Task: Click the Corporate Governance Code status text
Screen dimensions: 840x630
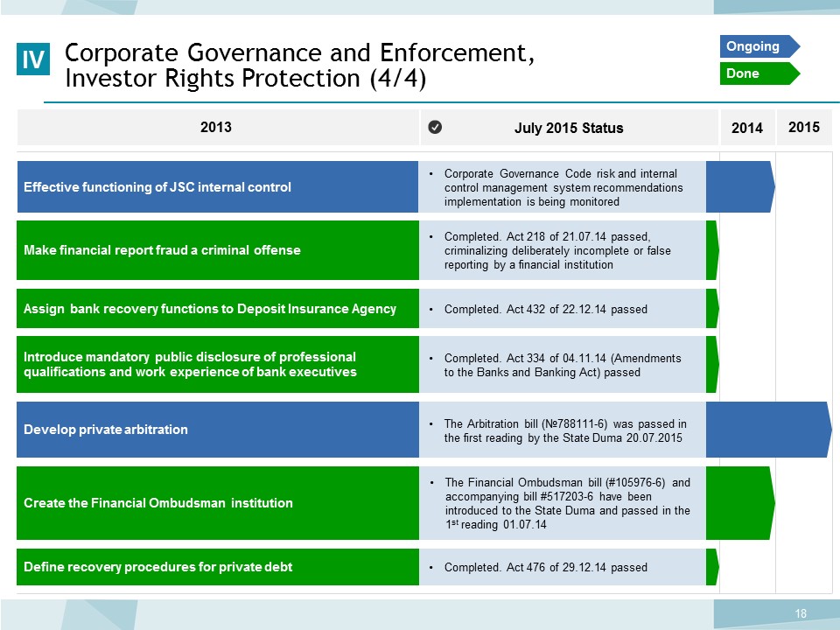Action: click(x=563, y=187)
